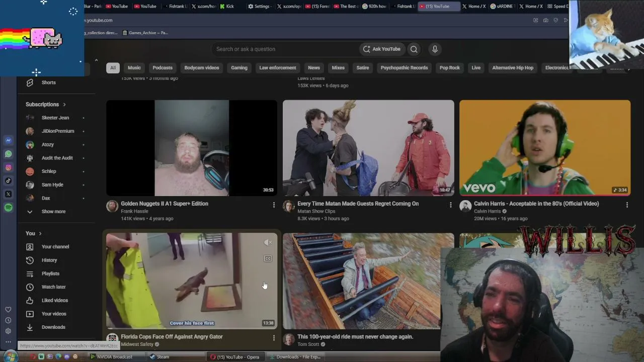Select the Psychopathic Records filter chip
Image resolution: width=644 pixels, height=362 pixels.
click(x=404, y=68)
